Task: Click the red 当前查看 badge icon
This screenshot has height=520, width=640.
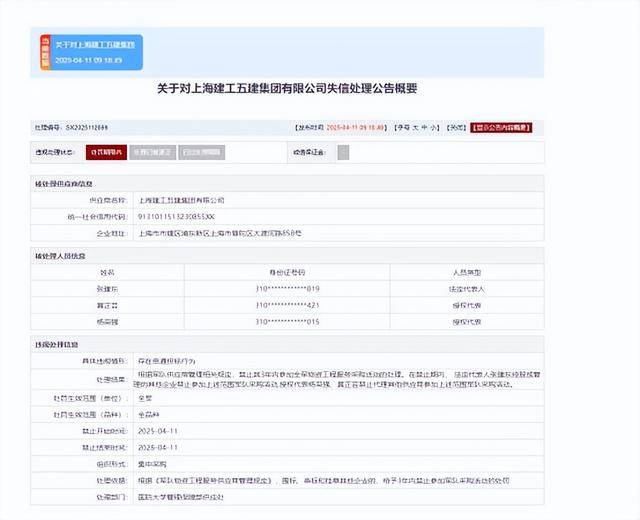Action: point(45,52)
